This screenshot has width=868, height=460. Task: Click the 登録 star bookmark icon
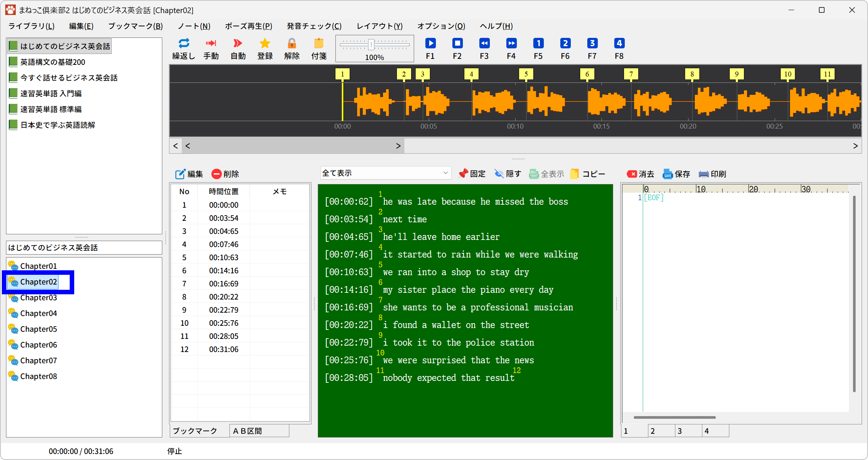point(265,49)
